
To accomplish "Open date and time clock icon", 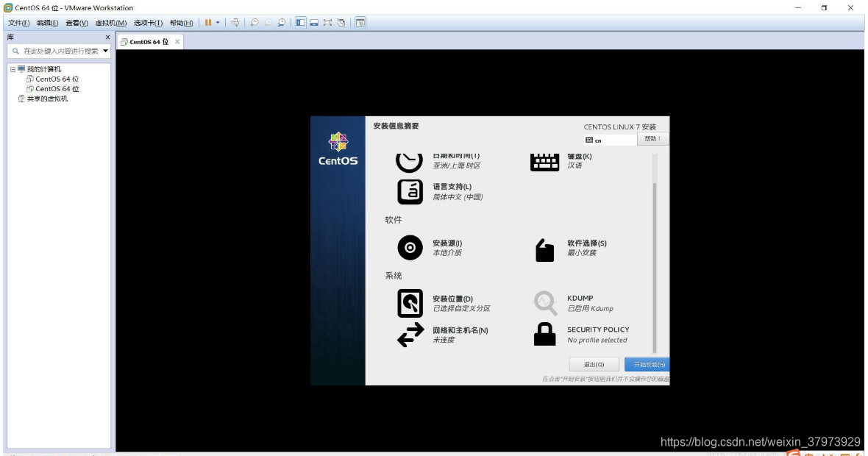I will pos(409,162).
